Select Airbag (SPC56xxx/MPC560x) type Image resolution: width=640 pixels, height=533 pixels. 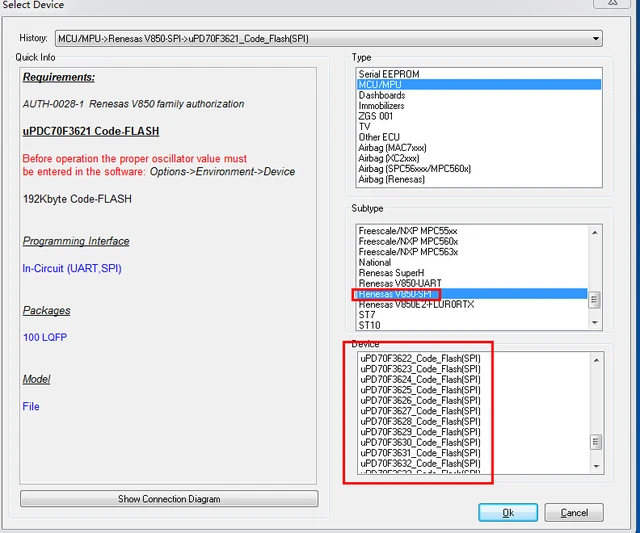tap(414, 169)
